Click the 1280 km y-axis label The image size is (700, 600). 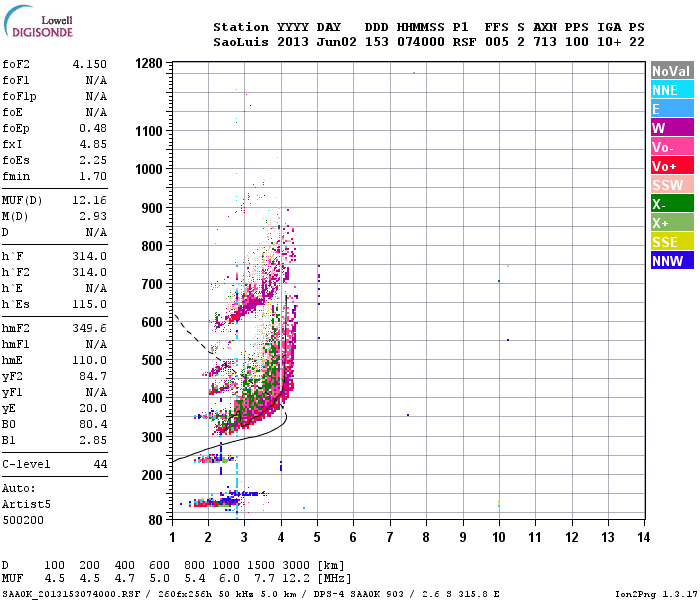(x=149, y=63)
